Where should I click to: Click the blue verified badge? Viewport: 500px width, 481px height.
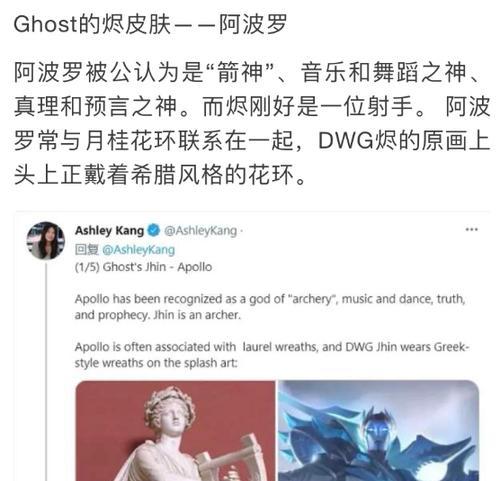tap(153, 230)
